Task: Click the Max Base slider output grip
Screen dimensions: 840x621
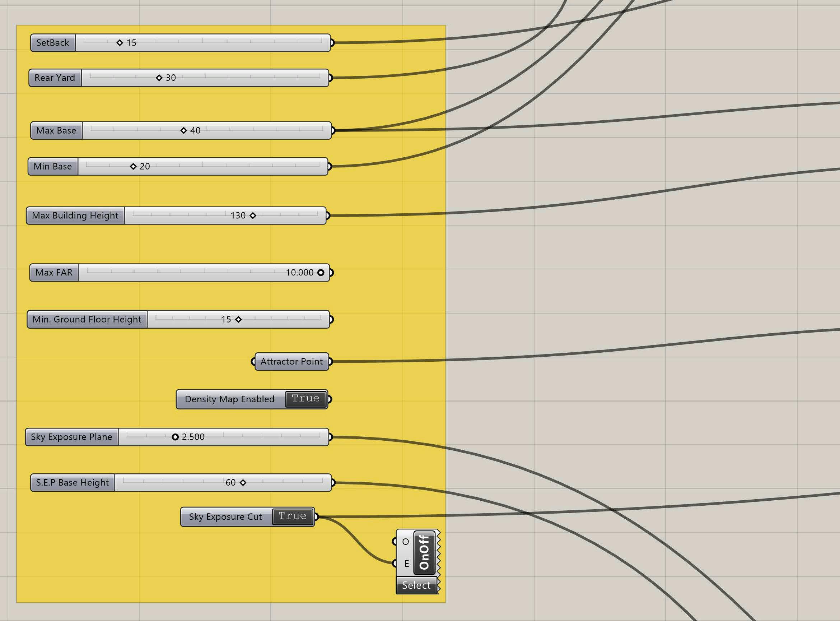Action: (333, 130)
